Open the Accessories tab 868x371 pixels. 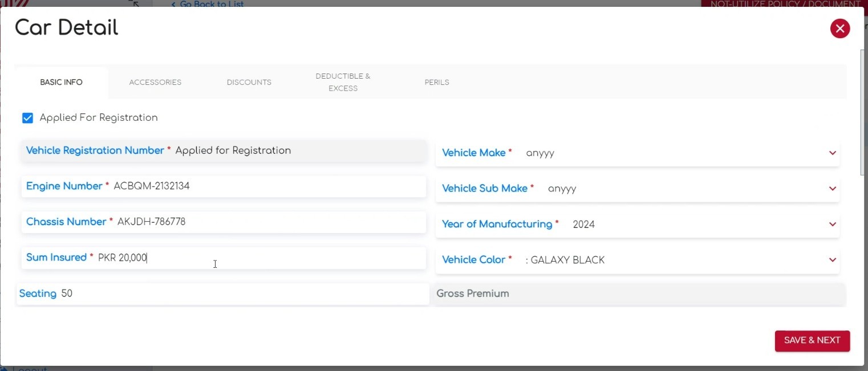click(155, 83)
